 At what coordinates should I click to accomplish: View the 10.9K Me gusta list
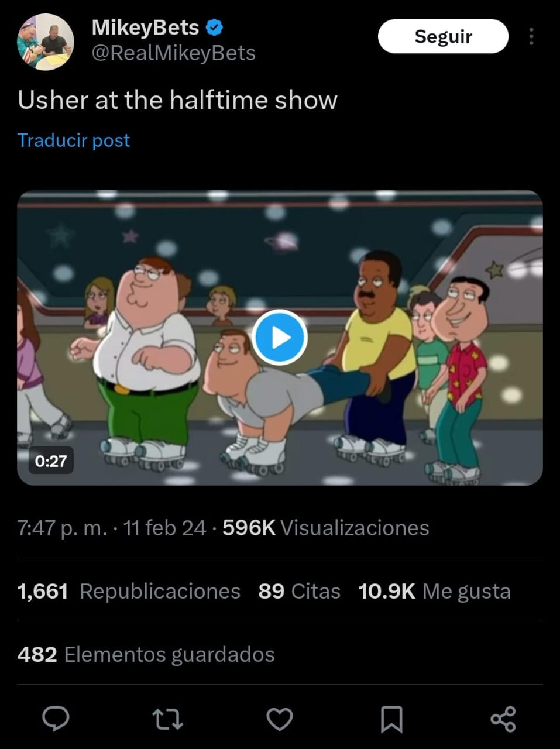click(x=434, y=591)
